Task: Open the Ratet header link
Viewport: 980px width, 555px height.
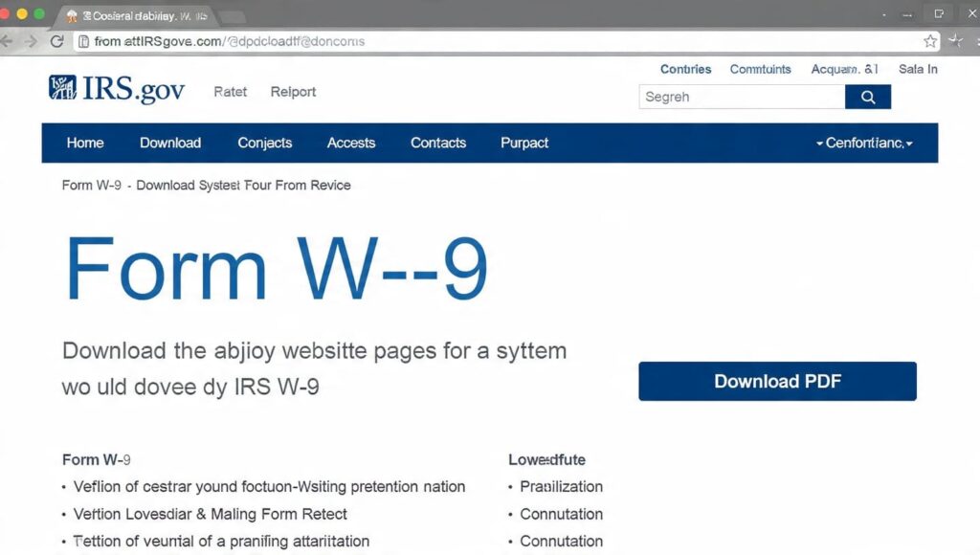Action: (x=230, y=92)
